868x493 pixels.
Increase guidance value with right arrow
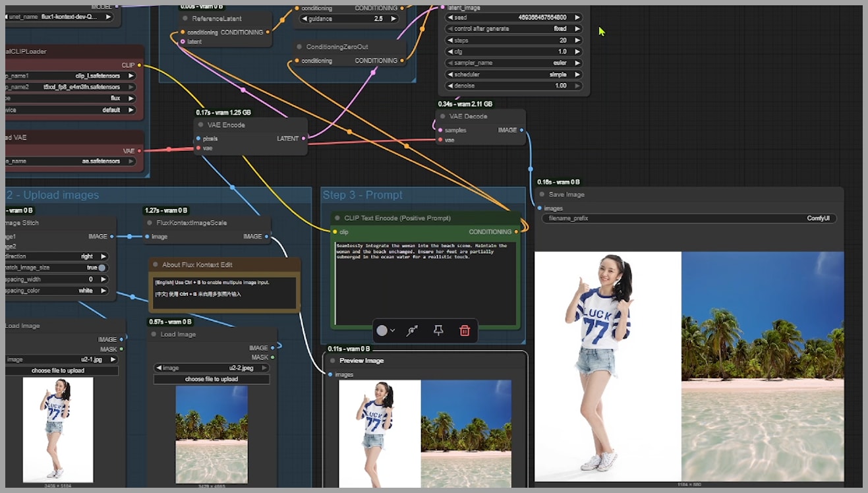[x=394, y=18]
